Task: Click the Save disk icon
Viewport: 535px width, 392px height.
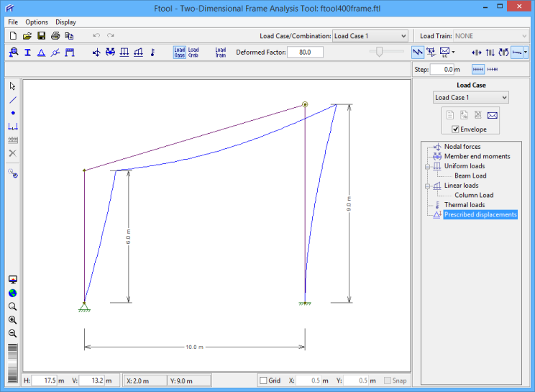Action: tap(41, 35)
